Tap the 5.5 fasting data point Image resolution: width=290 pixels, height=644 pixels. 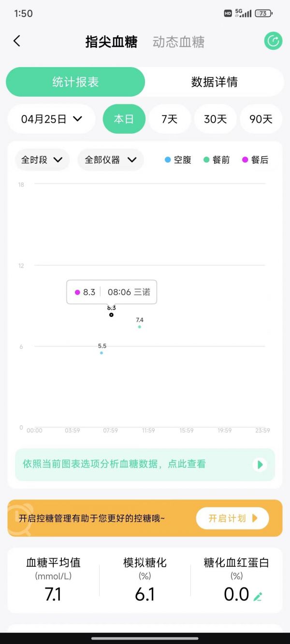point(101,353)
